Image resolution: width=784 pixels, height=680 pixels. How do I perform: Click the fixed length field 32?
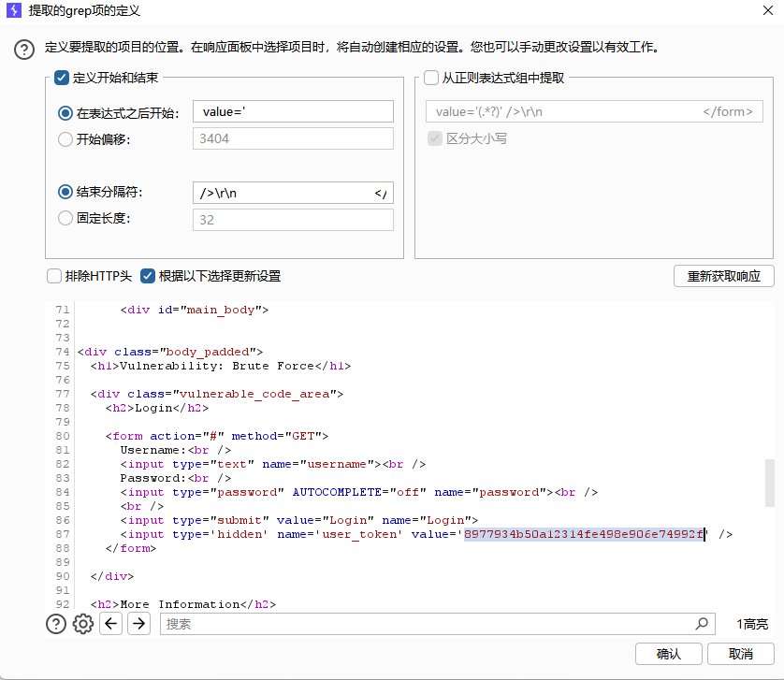pyautogui.click(x=293, y=220)
